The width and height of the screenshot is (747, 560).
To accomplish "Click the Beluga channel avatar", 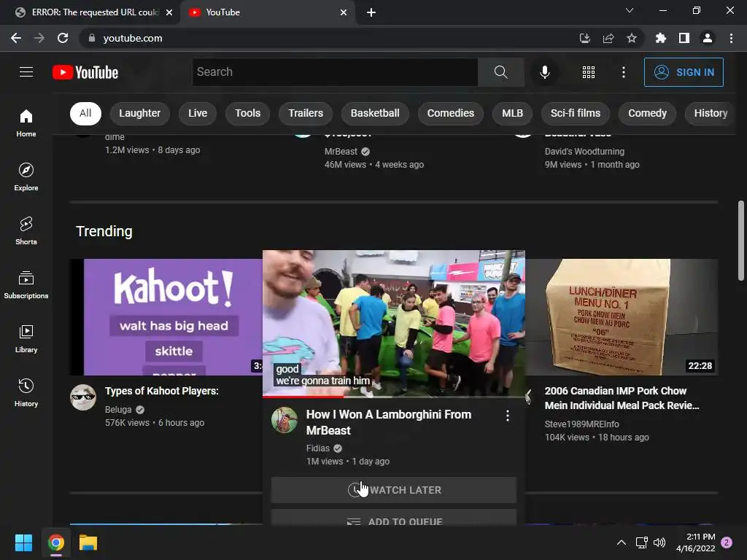I will click(x=83, y=397).
